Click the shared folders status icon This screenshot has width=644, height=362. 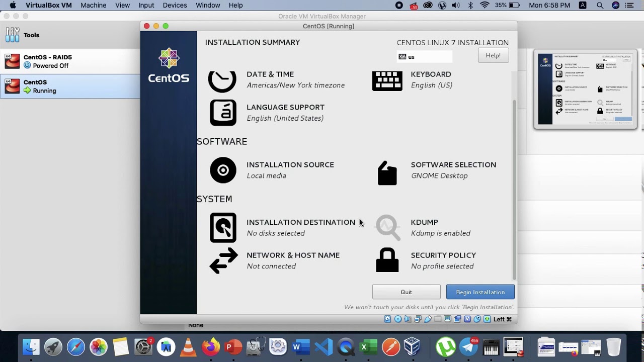tap(438, 319)
